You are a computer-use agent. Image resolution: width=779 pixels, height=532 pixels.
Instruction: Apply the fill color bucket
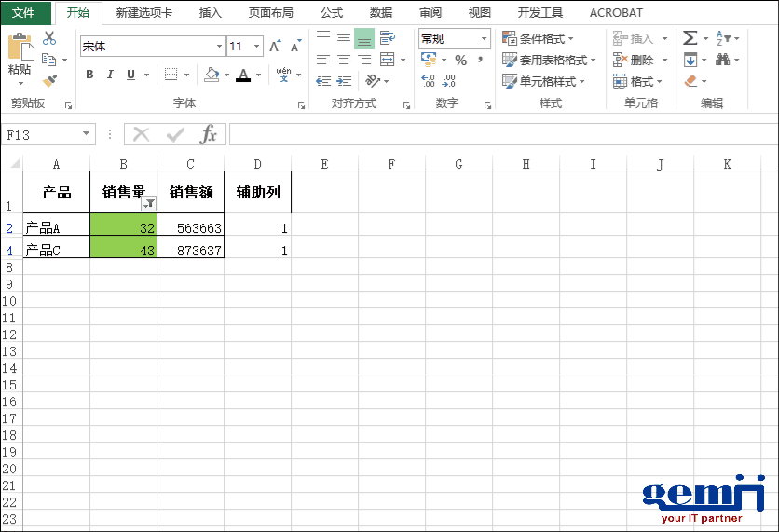click(212, 75)
